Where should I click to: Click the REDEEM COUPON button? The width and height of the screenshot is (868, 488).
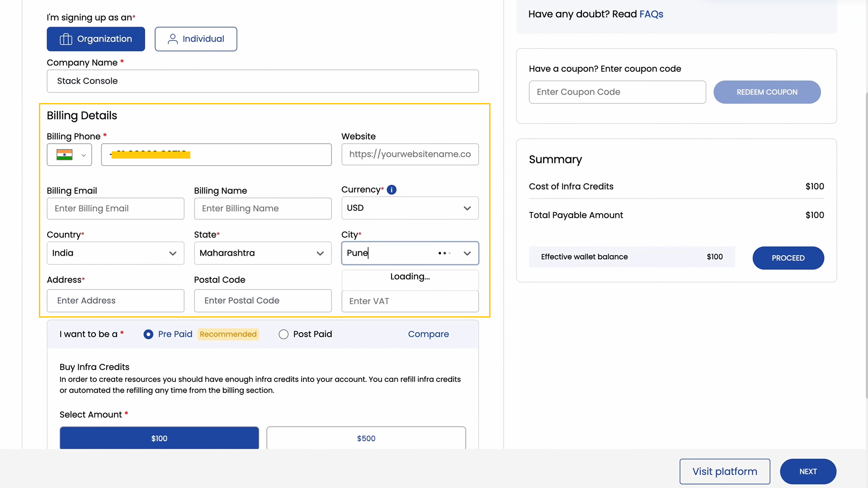pyautogui.click(x=767, y=92)
